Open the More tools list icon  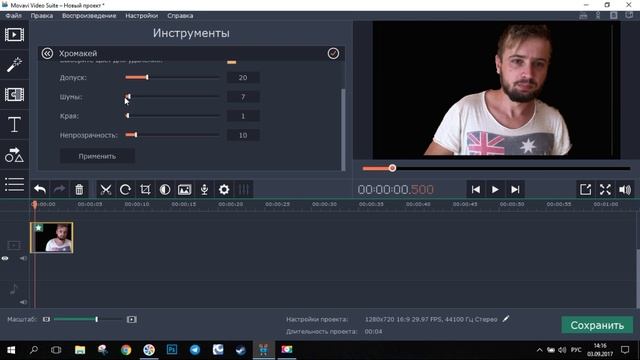tap(14, 184)
